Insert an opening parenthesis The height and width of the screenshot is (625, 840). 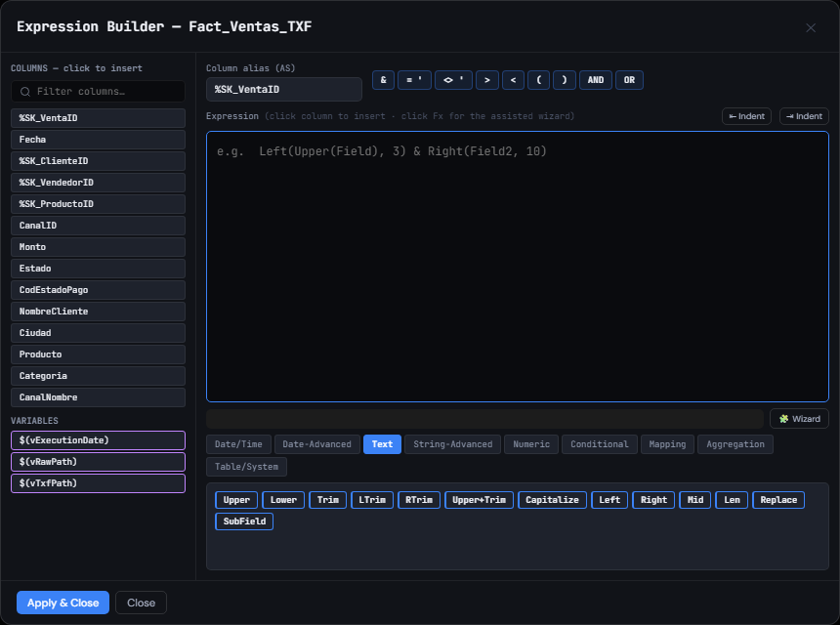click(539, 80)
